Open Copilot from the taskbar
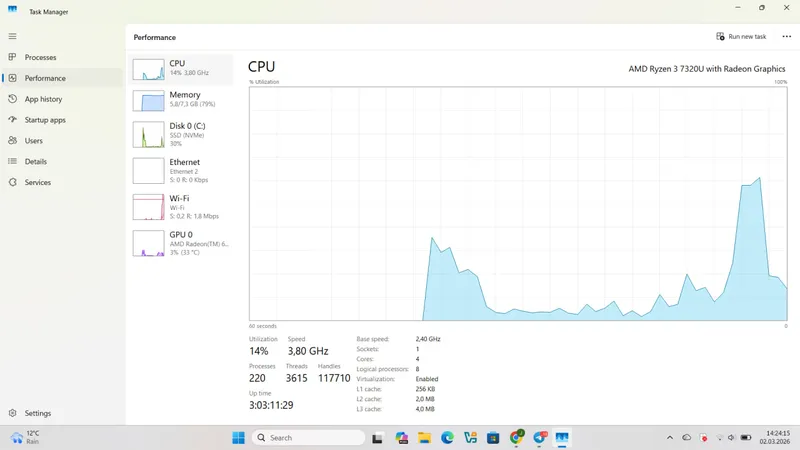 click(x=402, y=438)
